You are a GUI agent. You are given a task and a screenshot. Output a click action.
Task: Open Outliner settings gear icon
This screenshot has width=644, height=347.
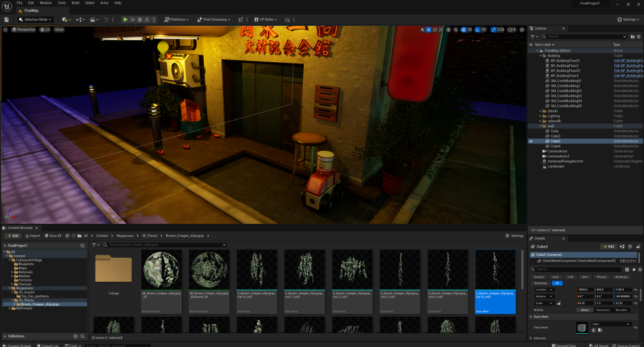point(639,36)
